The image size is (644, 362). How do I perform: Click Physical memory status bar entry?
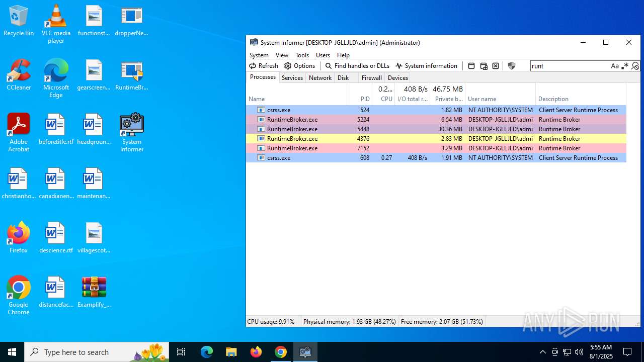(x=349, y=322)
